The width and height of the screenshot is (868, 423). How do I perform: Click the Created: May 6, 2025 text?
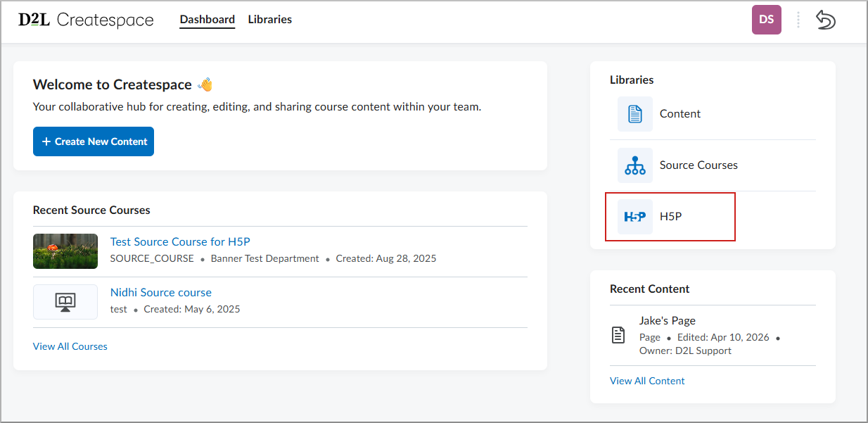tap(192, 309)
